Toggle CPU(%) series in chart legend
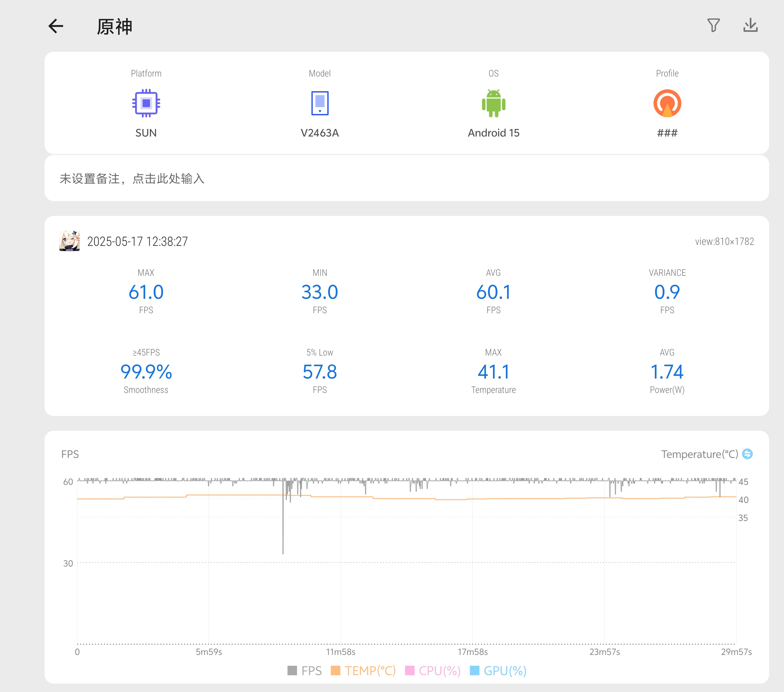Viewport: 784px width, 692px height. [x=433, y=670]
